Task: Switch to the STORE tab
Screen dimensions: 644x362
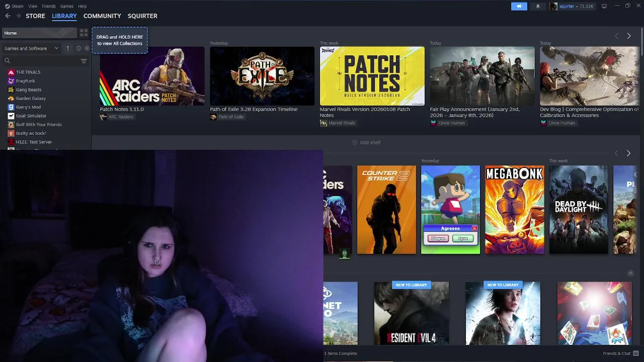Action: click(x=35, y=16)
